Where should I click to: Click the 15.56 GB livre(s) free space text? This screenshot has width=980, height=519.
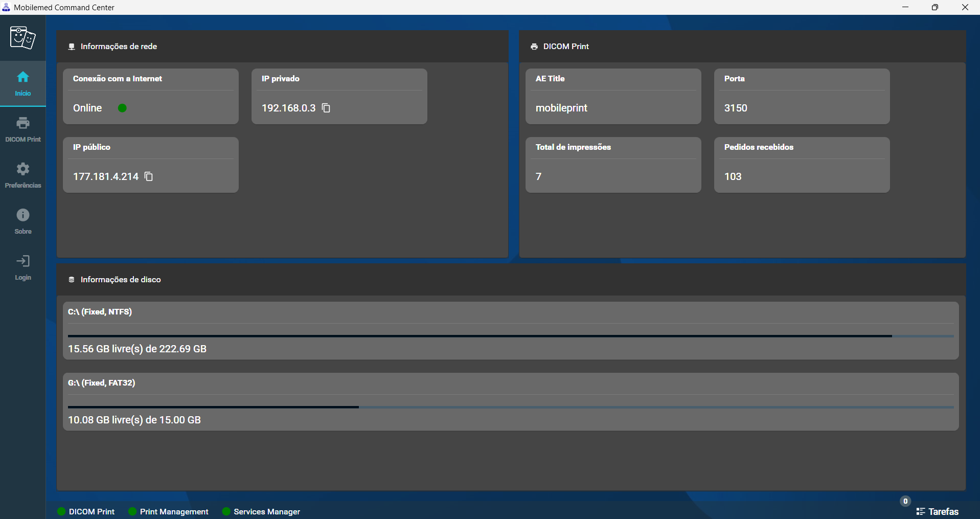pos(137,349)
